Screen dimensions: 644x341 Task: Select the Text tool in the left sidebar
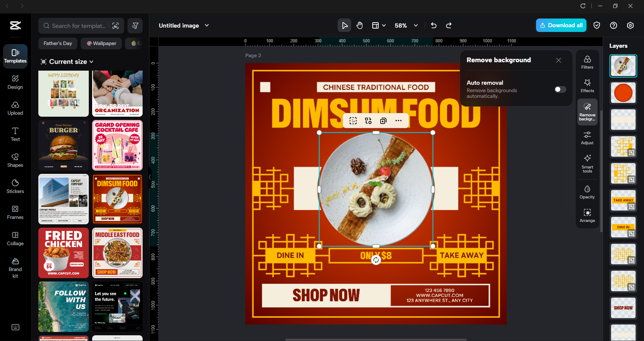tap(15, 134)
